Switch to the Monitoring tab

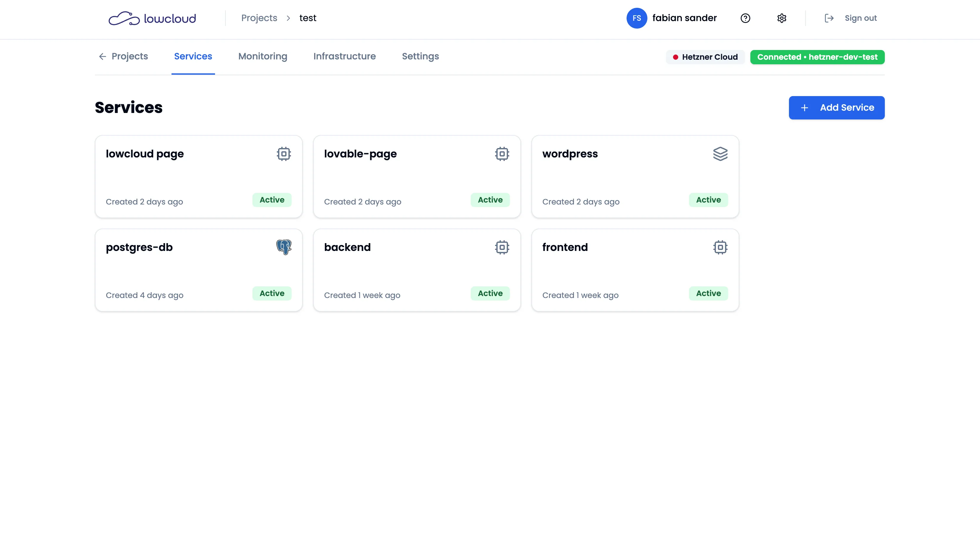point(262,56)
